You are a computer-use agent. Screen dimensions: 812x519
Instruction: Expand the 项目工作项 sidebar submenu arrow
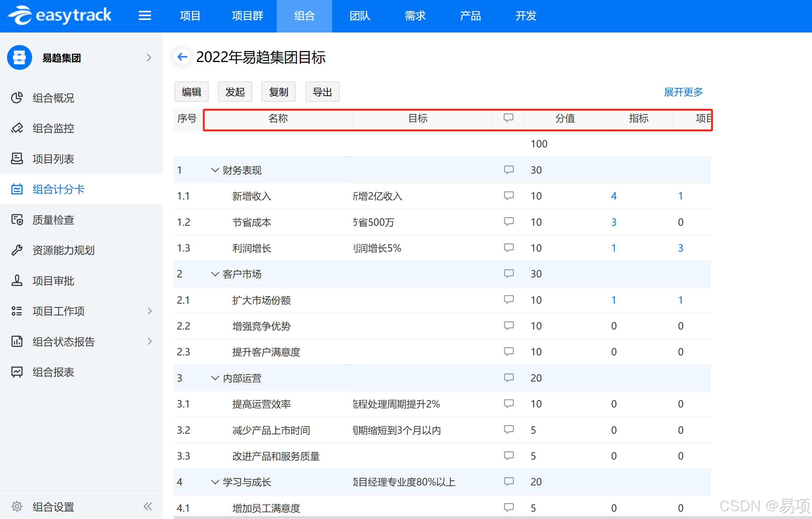click(x=149, y=311)
